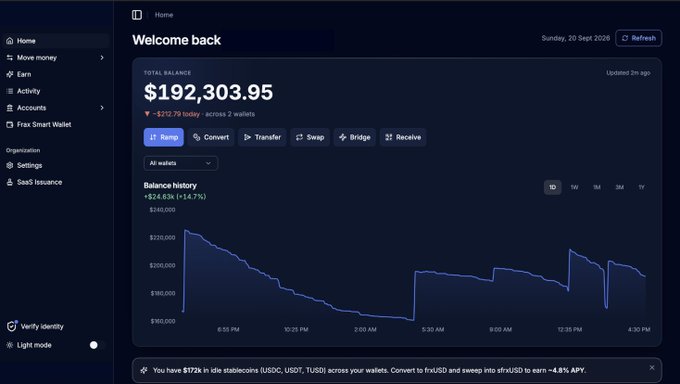Open the All wallets dropdown
Viewport: 680px width, 384px height.
pos(180,163)
